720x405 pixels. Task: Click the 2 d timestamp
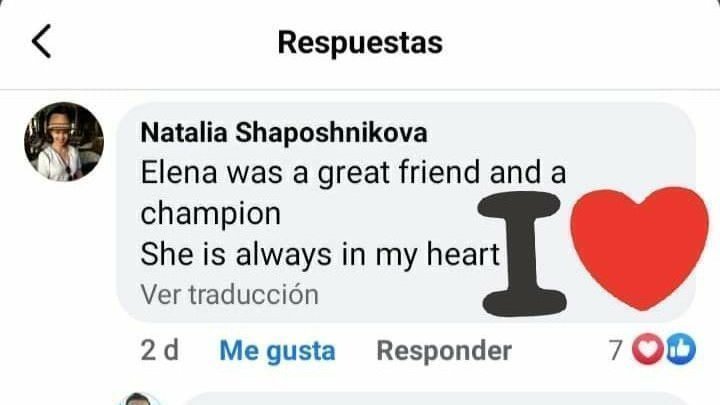coord(159,350)
